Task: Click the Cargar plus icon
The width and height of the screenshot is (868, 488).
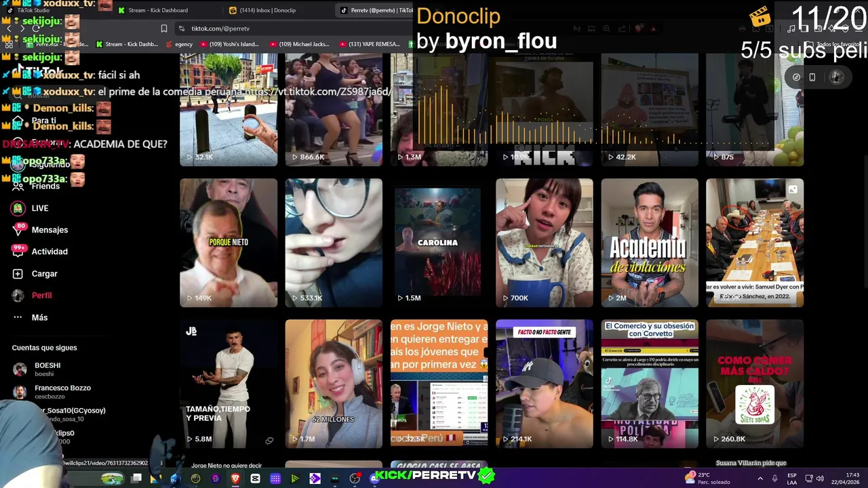Action: (18, 274)
